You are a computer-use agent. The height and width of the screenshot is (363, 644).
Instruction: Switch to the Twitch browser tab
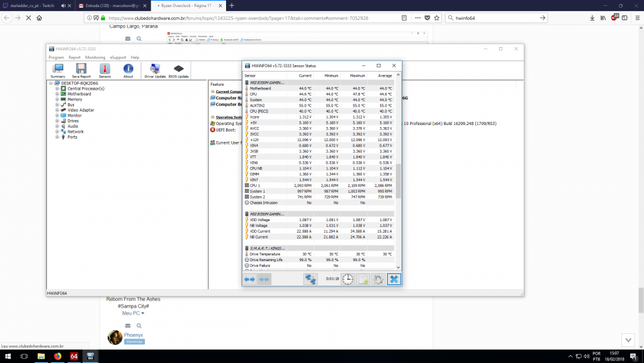pos(32,5)
